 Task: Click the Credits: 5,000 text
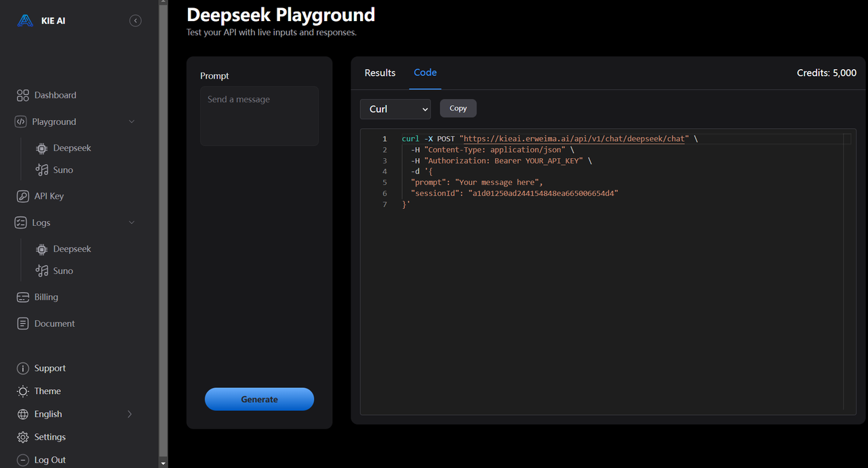(x=827, y=73)
